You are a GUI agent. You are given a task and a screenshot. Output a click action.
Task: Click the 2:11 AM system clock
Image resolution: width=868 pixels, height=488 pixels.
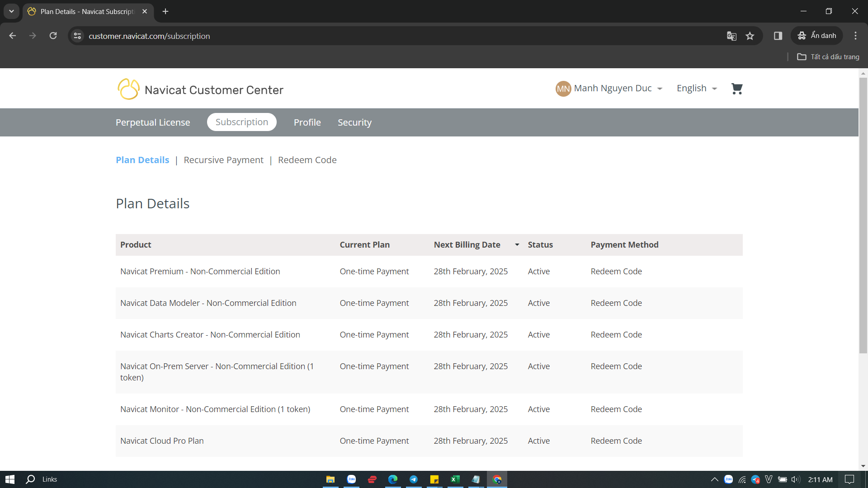click(820, 479)
